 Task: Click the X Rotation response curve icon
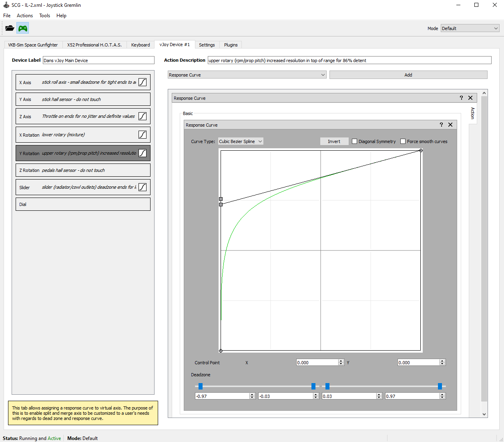[143, 135]
